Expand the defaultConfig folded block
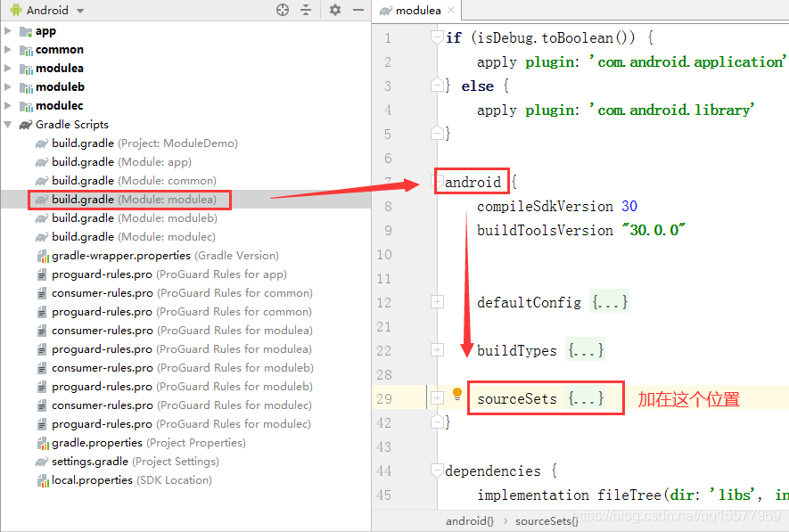Viewport: 789px width, 532px height. tap(437, 302)
